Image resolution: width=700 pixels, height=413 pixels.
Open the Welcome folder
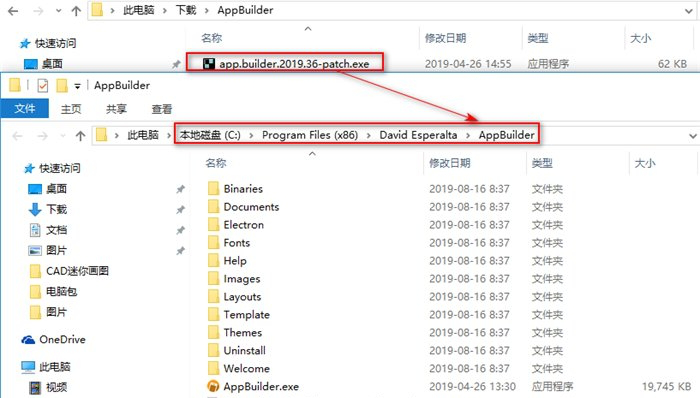[x=246, y=368]
